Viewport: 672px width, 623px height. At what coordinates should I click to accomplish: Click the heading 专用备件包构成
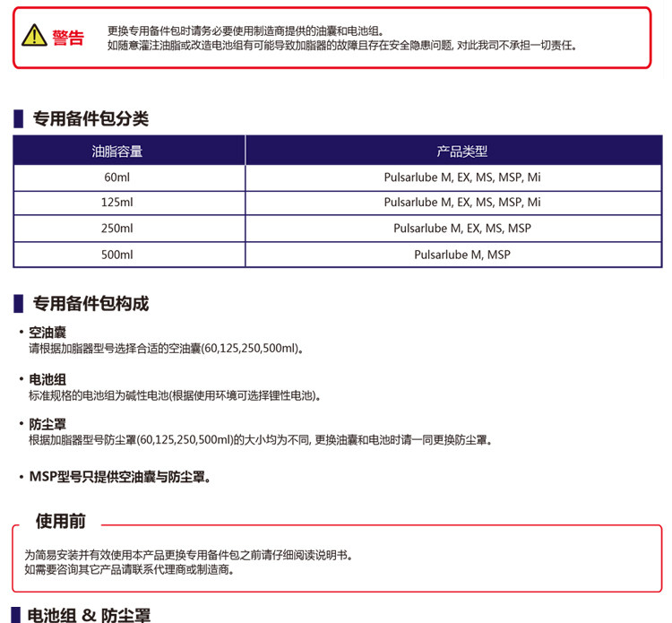coord(90,304)
